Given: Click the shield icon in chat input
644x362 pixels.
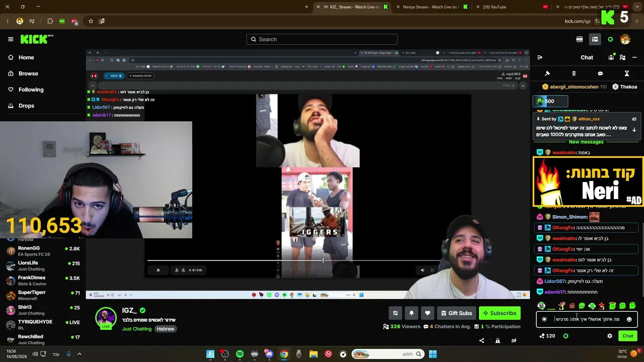Looking at the screenshot, I should [544, 319].
